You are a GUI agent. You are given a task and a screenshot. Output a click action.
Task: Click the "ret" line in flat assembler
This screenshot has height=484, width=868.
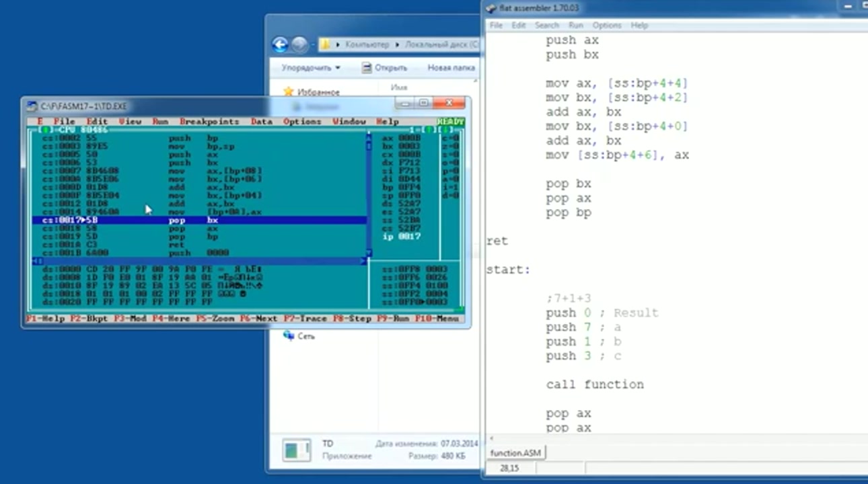point(497,241)
